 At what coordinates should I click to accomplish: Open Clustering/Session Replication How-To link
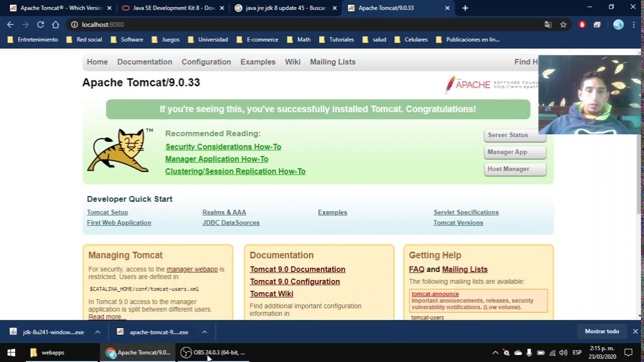[235, 171]
